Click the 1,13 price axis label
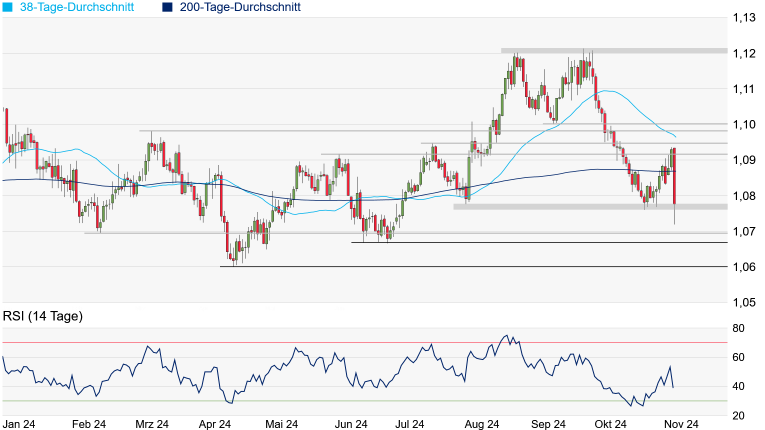 pos(742,18)
